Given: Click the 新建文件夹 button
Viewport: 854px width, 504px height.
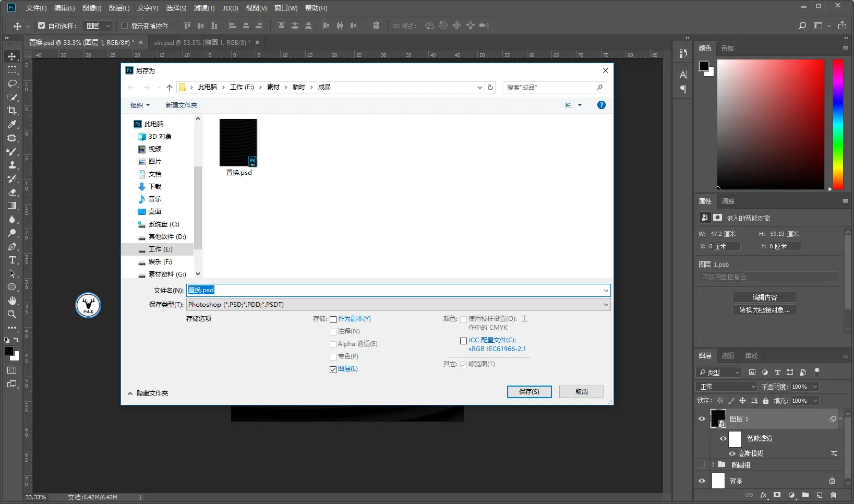Looking at the screenshot, I should (x=182, y=105).
